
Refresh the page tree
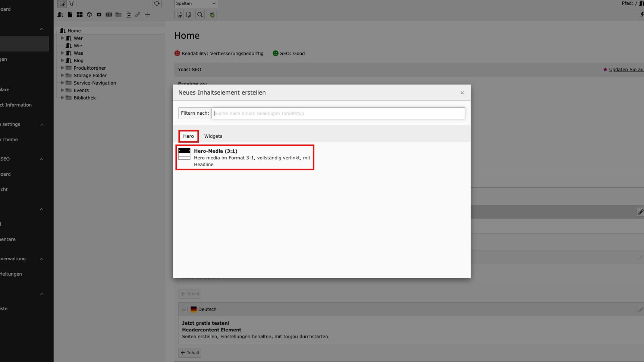pyautogui.click(x=157, y=4)
